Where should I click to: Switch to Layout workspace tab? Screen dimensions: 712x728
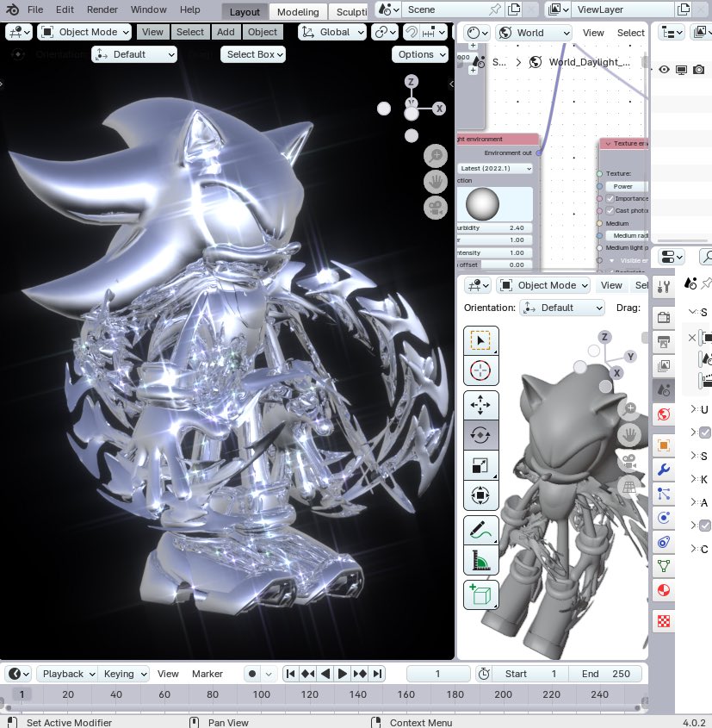[245, 12]
